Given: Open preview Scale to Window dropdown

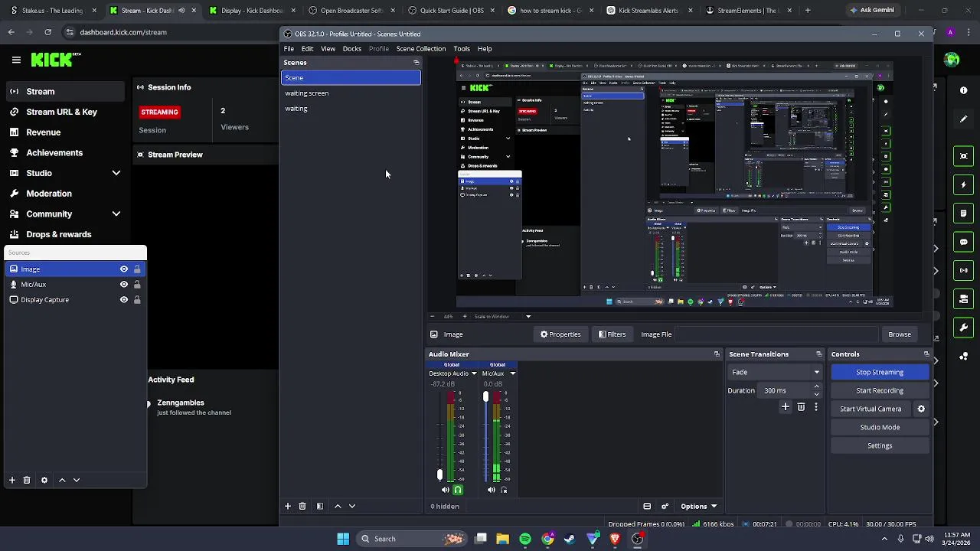Looking at the screenshot, I should coord(502,316).
